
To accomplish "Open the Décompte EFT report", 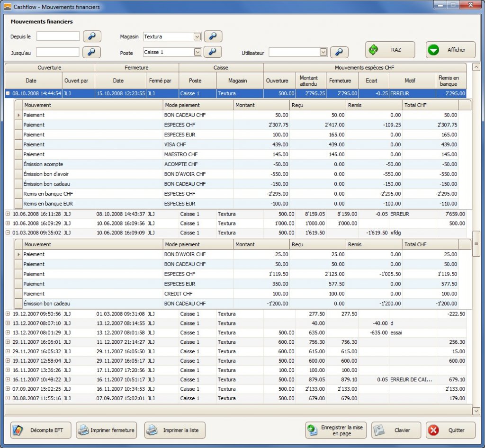I will (41, 430).
